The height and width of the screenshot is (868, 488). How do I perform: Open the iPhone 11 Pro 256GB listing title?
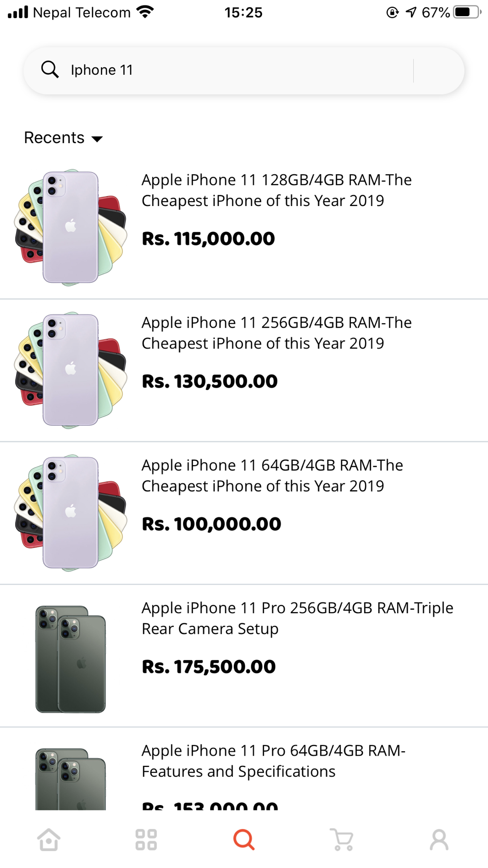tap(297, 618)
